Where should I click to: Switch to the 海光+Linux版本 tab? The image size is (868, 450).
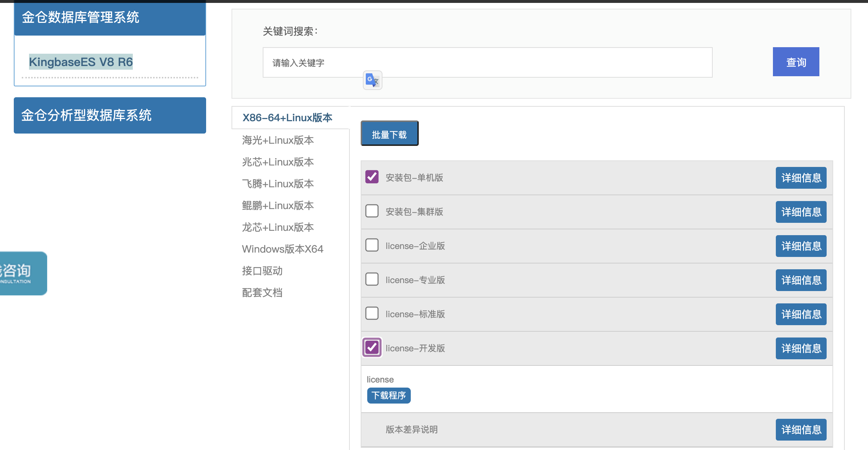point(277,140)
